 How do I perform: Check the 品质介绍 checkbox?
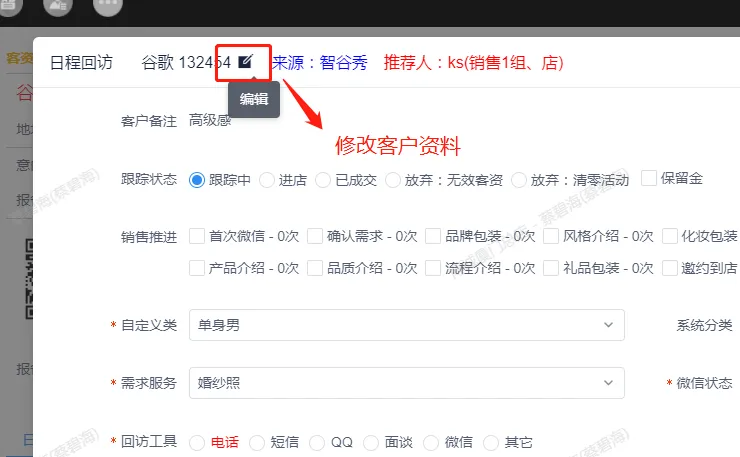[x=315, y=268]
